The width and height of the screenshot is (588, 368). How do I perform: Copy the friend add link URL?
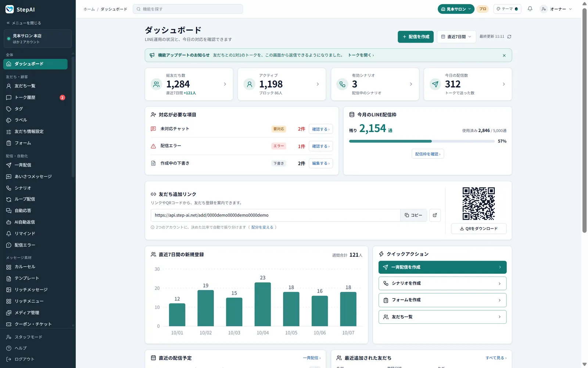(413, 215)
